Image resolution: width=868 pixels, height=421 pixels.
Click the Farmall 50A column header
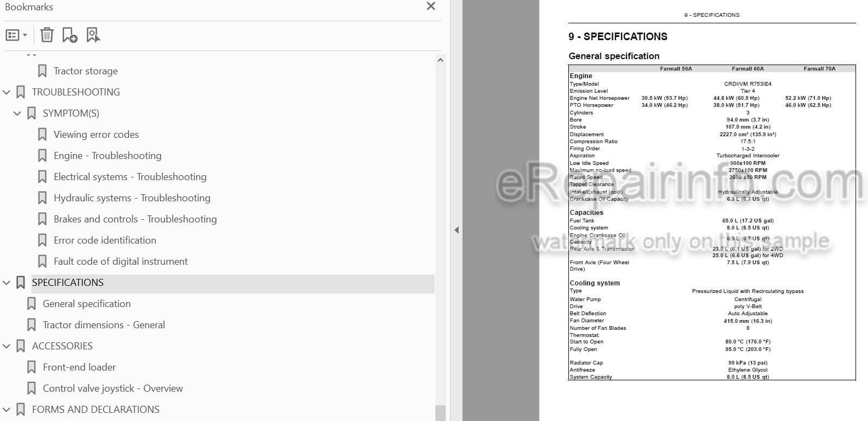(x=676, y=69)
